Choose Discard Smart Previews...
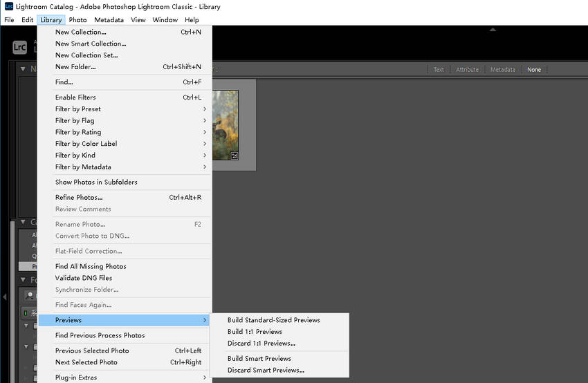The height and width of the screenshot is (383, 588). pyautogui.click(x=279, y=371)
